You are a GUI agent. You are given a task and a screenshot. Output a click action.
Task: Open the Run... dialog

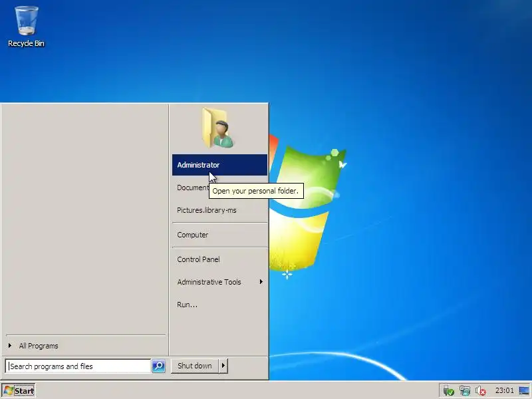pyautogui.click(x=220, y=305)
